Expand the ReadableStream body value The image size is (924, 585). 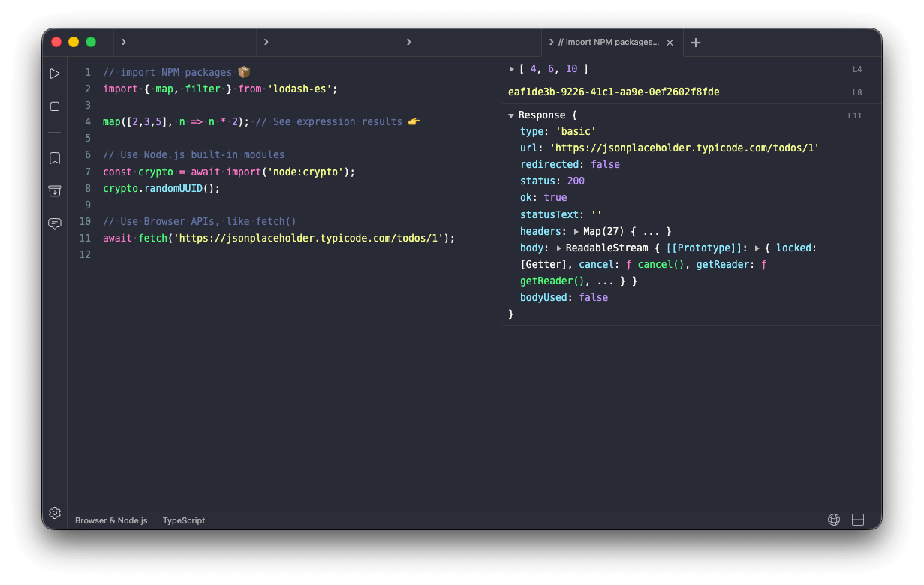click(559, 247)
